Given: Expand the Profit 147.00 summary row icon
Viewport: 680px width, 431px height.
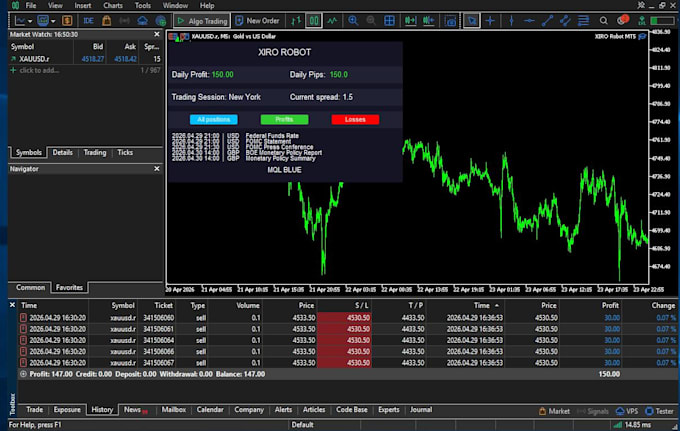Looking at the screenshot, I should click(x=23, y=374).
